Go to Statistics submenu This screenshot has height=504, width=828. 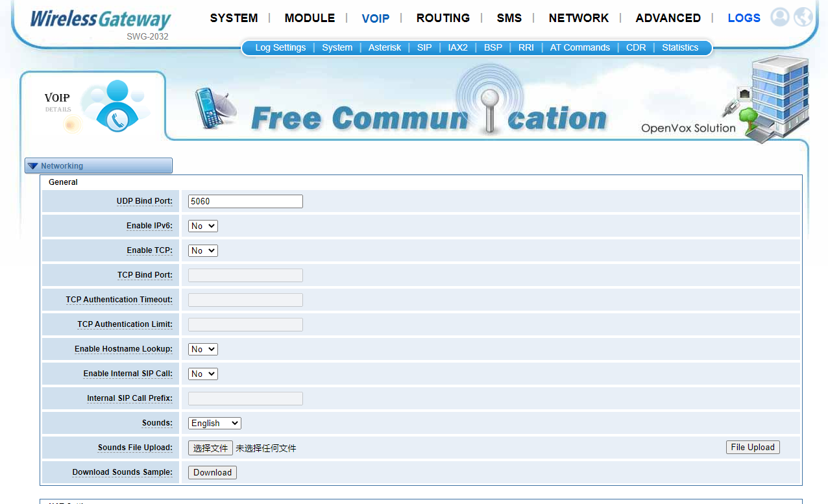coord(680,47)
